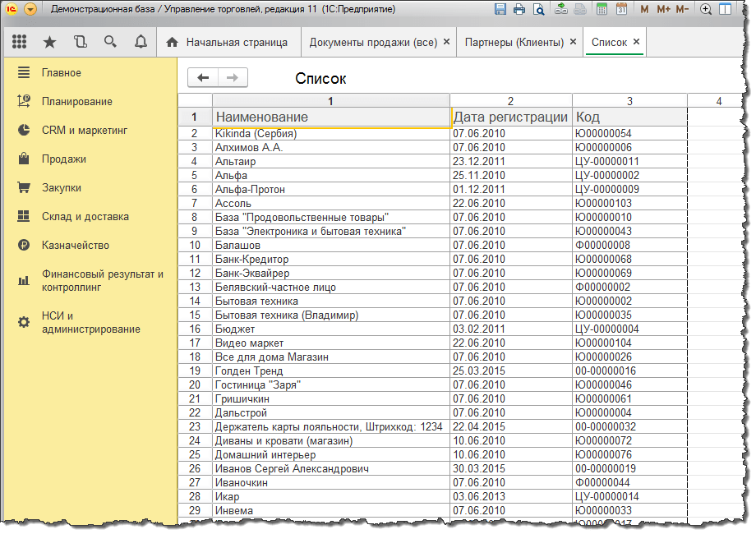The image size is (756, 534).
Task: Click the search magnifier icon
Action: point(110,42)
